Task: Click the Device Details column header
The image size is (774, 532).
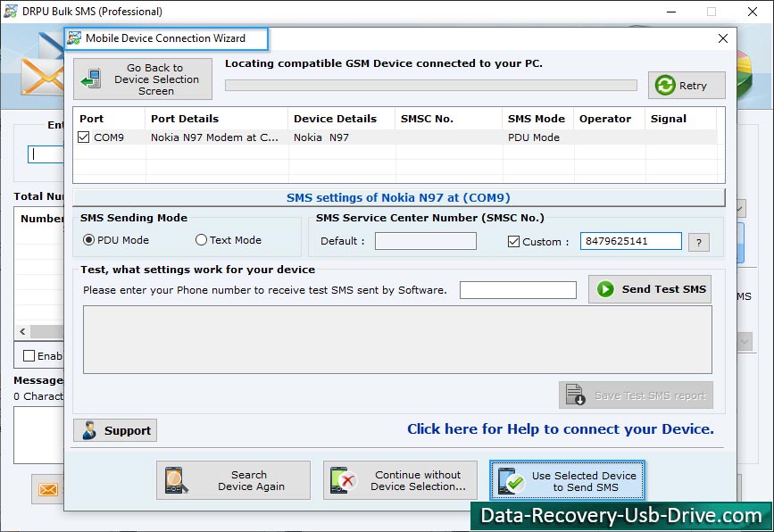Action: 342,119
